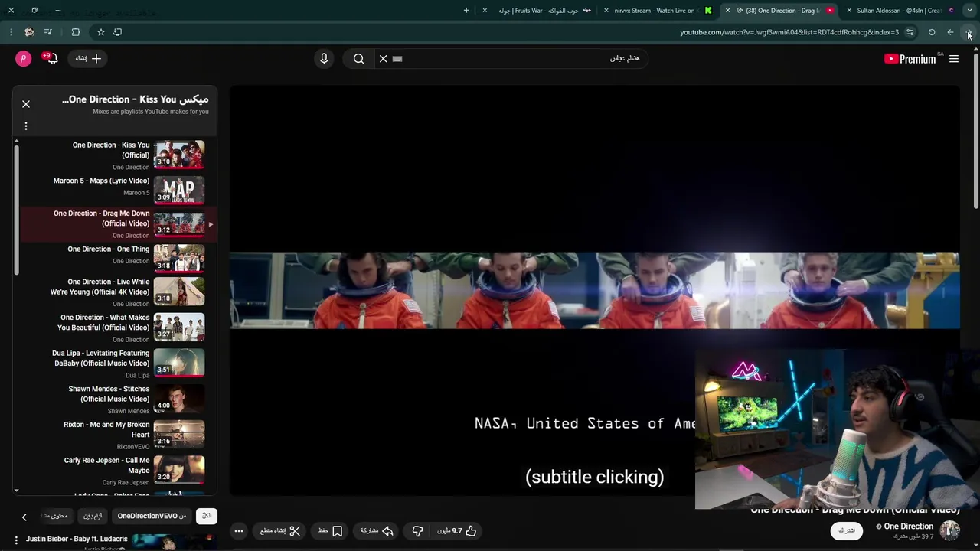This screenshot has width=980, height=551.
Task: Clear the search box text
Action: pyautogui.click(x=384, y=59)
